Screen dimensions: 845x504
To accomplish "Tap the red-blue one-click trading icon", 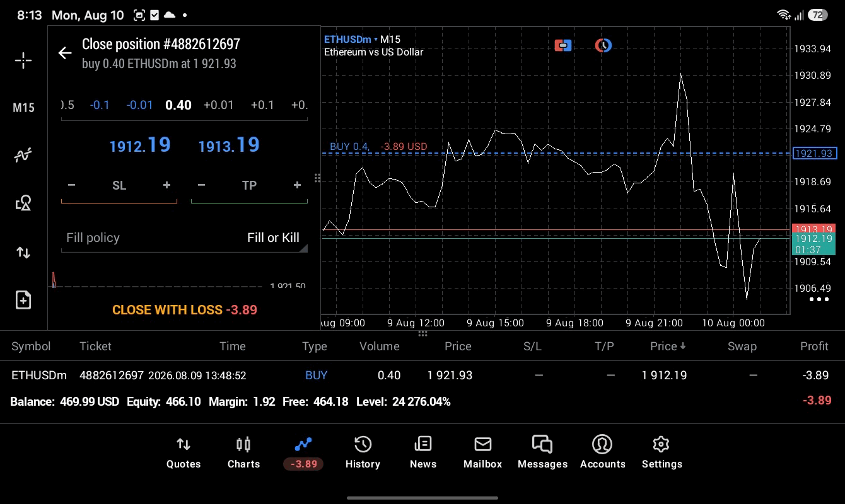I will tap(563, 45).
